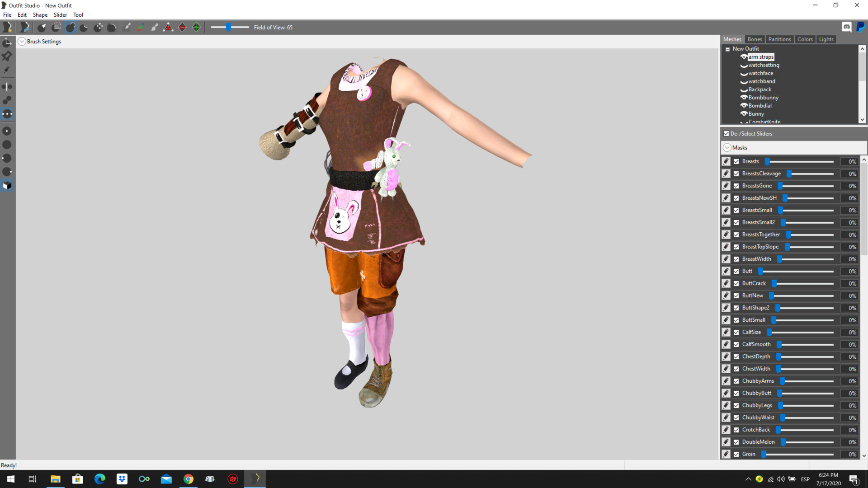Select the Weight Paint brush tool

click(x=127, y=28)
